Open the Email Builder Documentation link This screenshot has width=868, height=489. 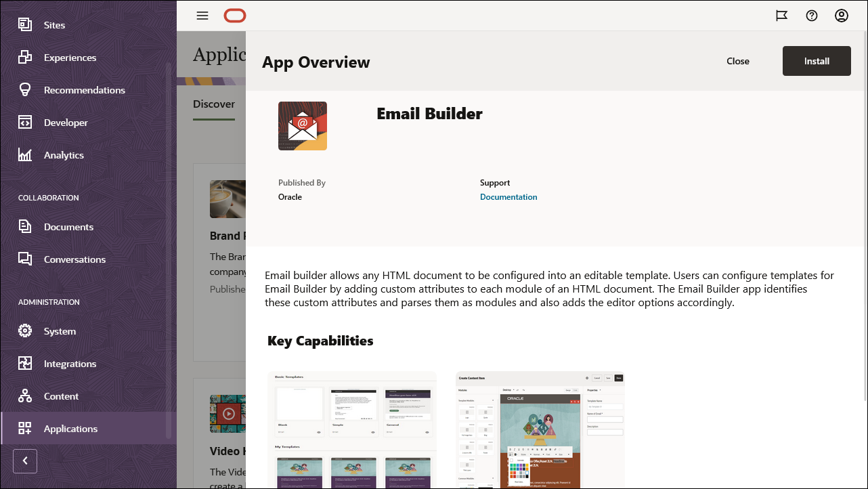coord(508,196)
